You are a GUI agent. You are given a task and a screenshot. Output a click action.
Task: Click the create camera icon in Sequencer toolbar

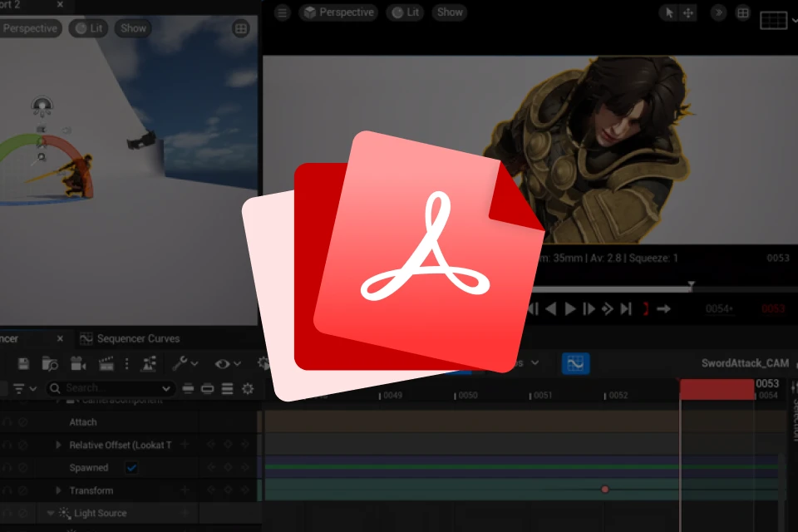pos(78,363)
